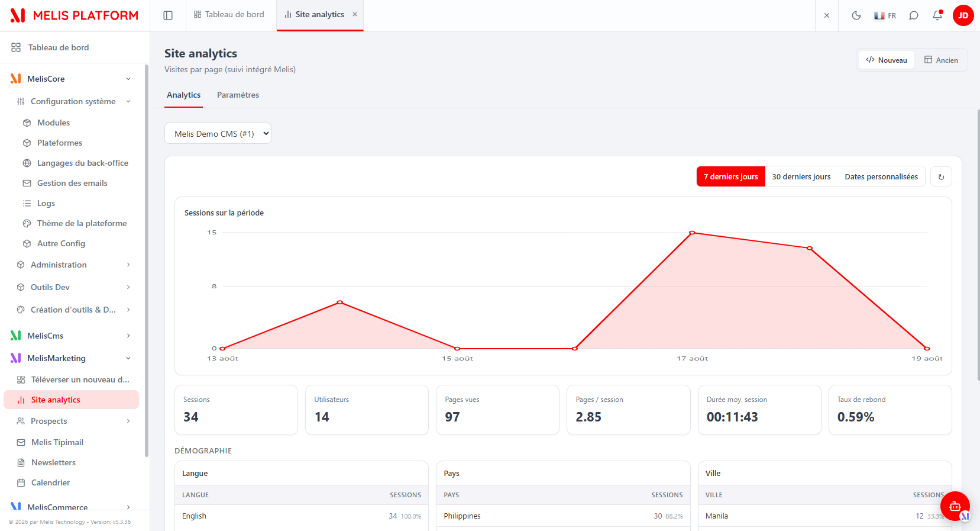Viewport: 980px width, 531px height.
Task: Click the calendar icon for Calendrier
Action: (21, 482)
